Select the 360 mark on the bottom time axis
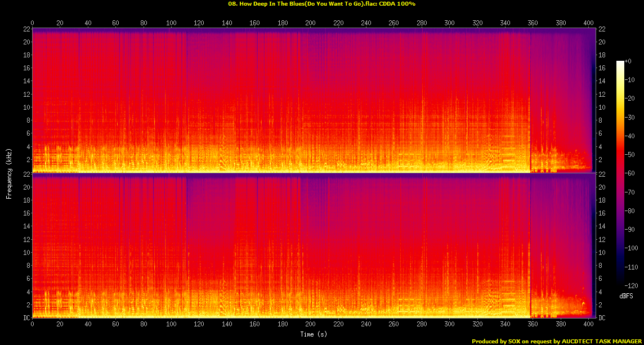The height and width of the screenshot is (345, 644). [533, 325]
